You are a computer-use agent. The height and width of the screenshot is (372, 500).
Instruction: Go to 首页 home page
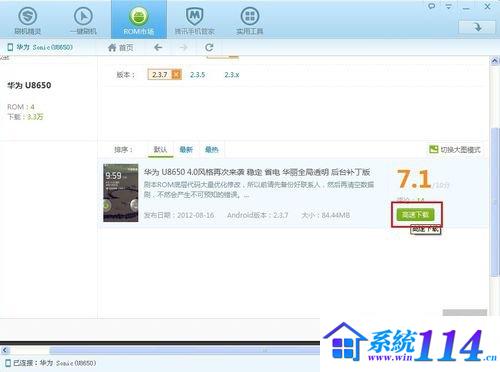(121, 48)
